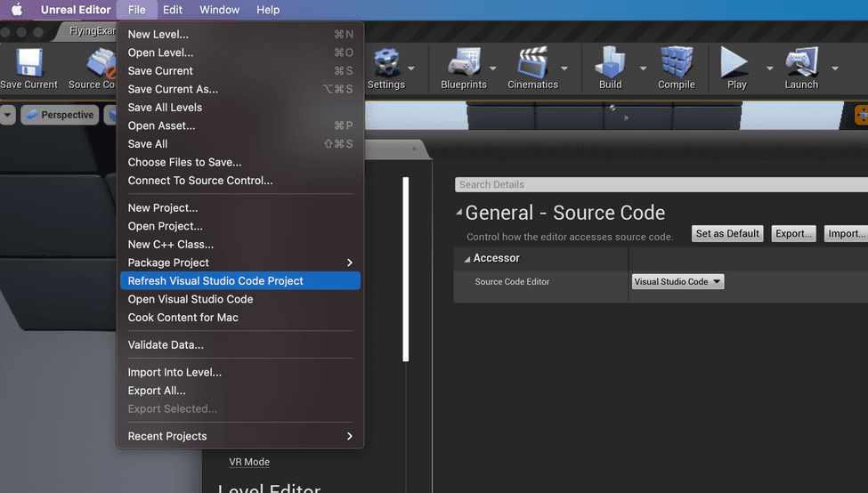868x493 pixels.
Task: Focus the Search Details field
Action: [x=661, y=185]
